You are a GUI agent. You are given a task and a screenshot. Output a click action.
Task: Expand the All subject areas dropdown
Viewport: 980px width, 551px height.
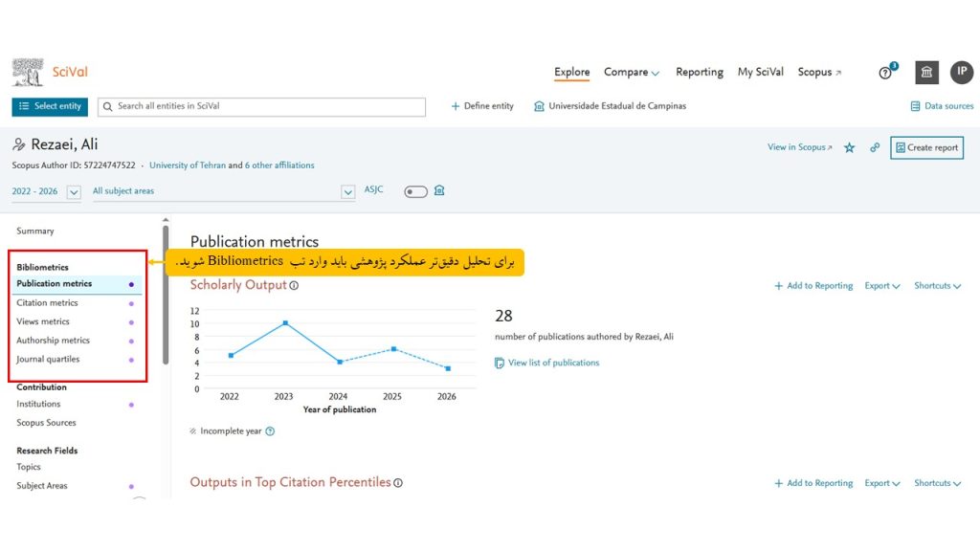tap(348, 191)
